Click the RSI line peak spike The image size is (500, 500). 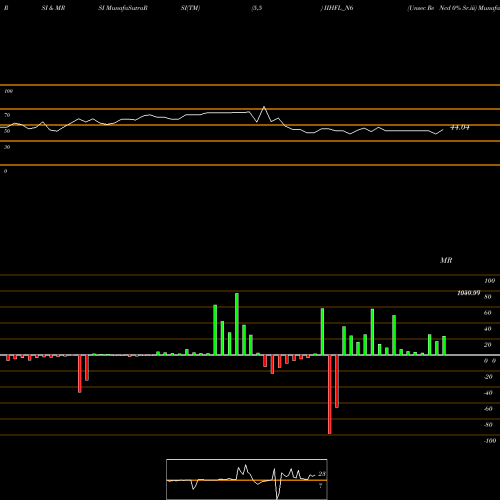pyautogui.click(x=264, y=107)
